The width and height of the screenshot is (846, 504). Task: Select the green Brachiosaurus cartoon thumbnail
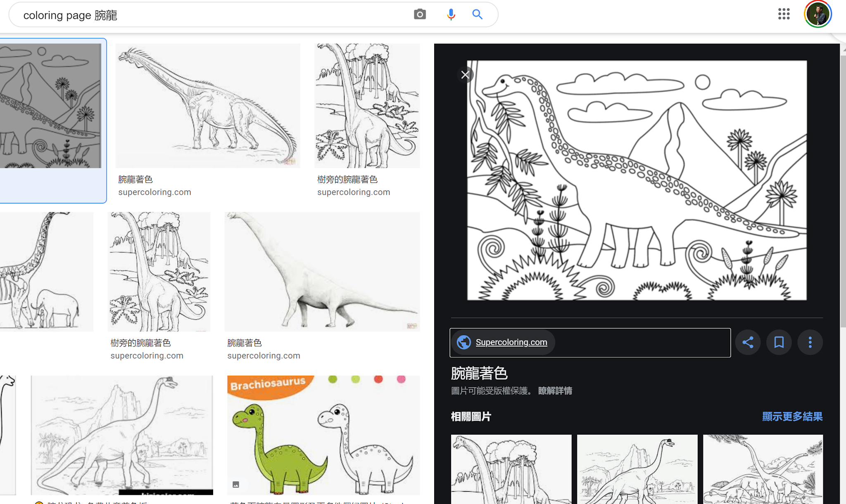[323, 435]
